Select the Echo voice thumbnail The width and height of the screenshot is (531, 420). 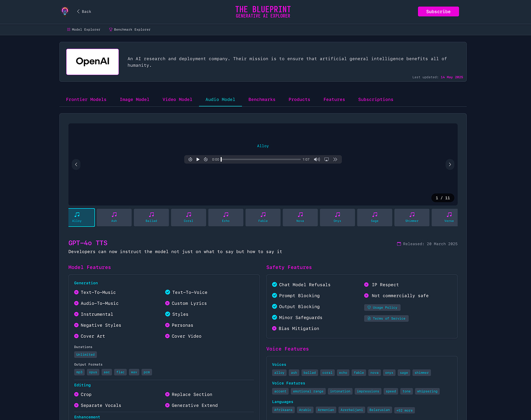(x=226, y=217)
